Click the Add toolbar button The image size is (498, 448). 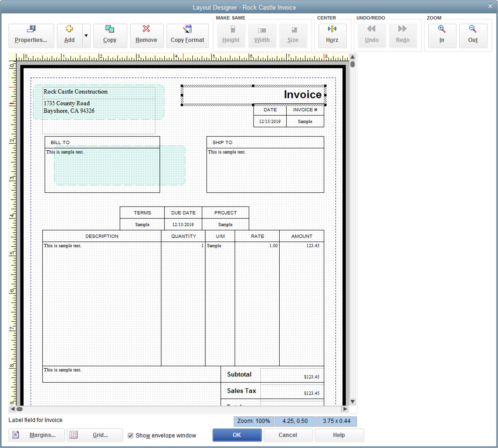(70, 35)
